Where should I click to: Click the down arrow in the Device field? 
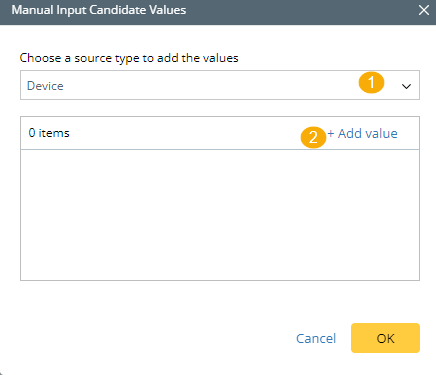[406, 86]
